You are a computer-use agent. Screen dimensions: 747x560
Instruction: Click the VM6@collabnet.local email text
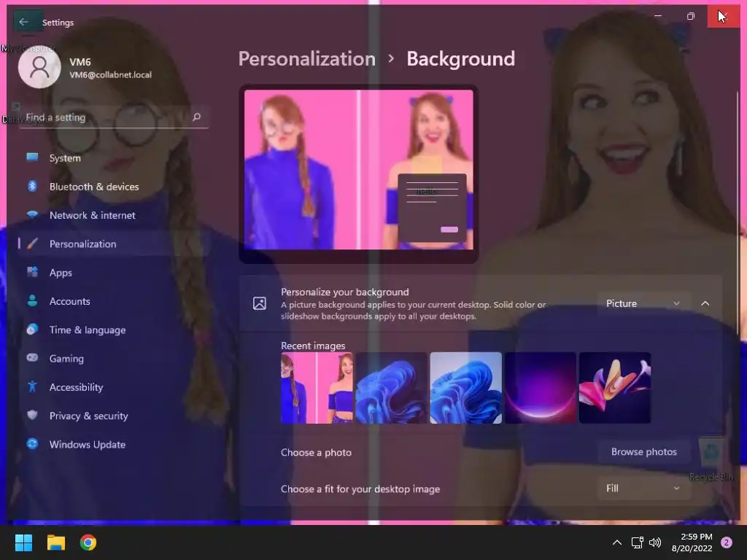[111, 75]
